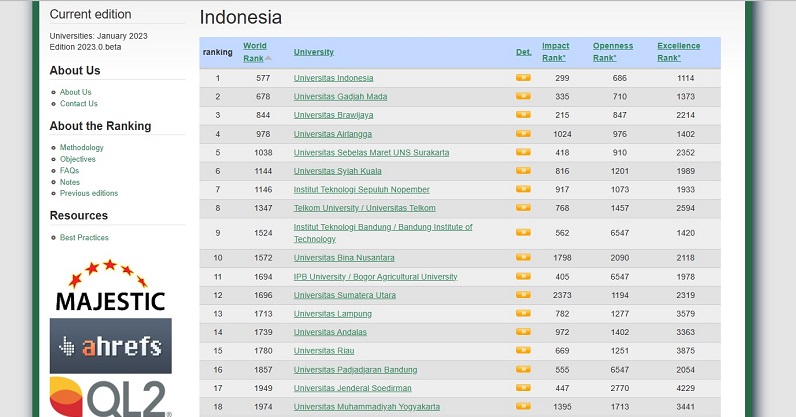
Task: Go to Previous editions in the sidebar
Action: click(88, 193)
